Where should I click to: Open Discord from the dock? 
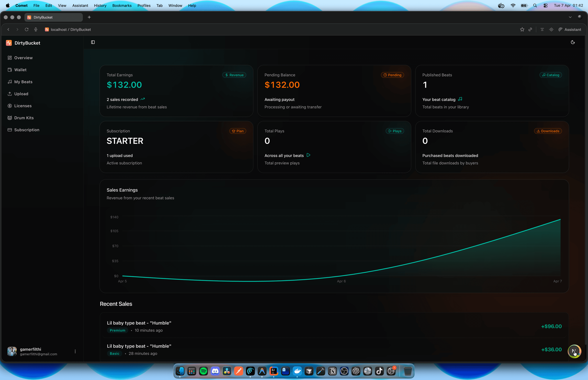215,371
